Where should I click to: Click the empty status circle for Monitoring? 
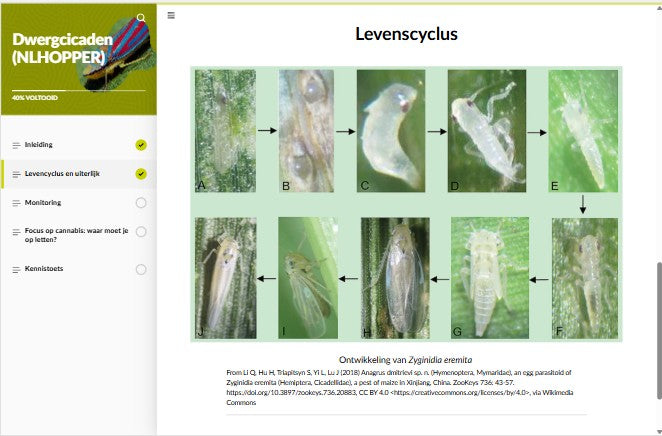[141, 203]
